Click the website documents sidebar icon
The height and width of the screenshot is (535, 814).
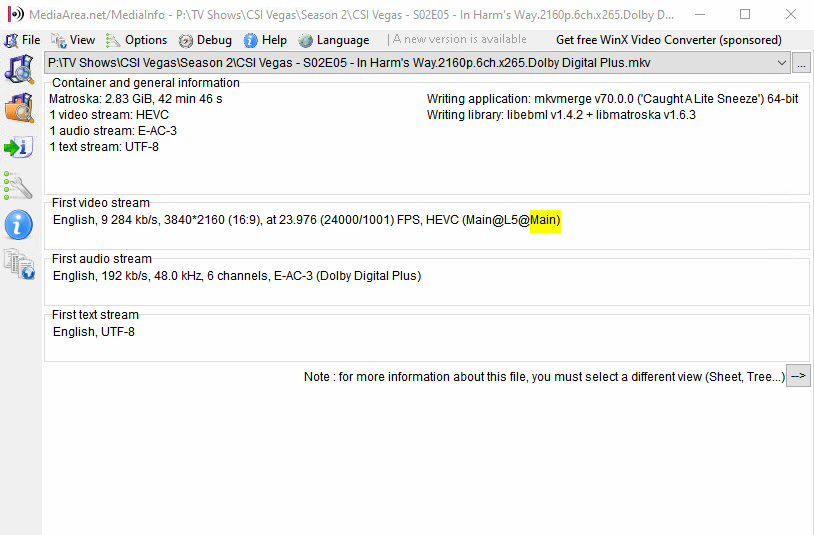click(19, 264)
